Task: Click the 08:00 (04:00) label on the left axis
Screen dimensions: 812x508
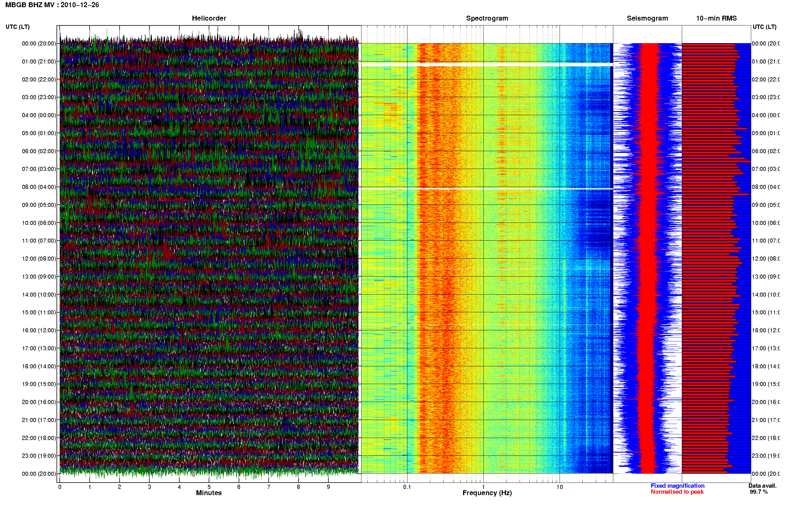Action: click(39, 187)
